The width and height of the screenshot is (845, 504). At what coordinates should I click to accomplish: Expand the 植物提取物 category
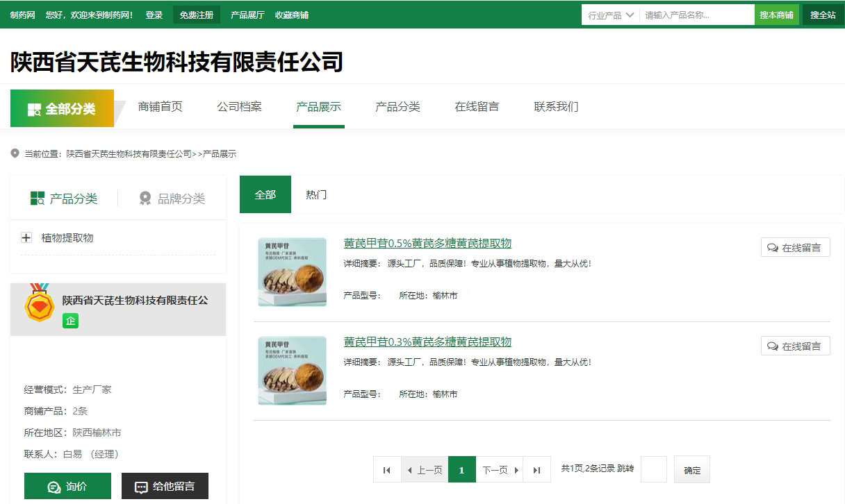(x=26, y=238)
